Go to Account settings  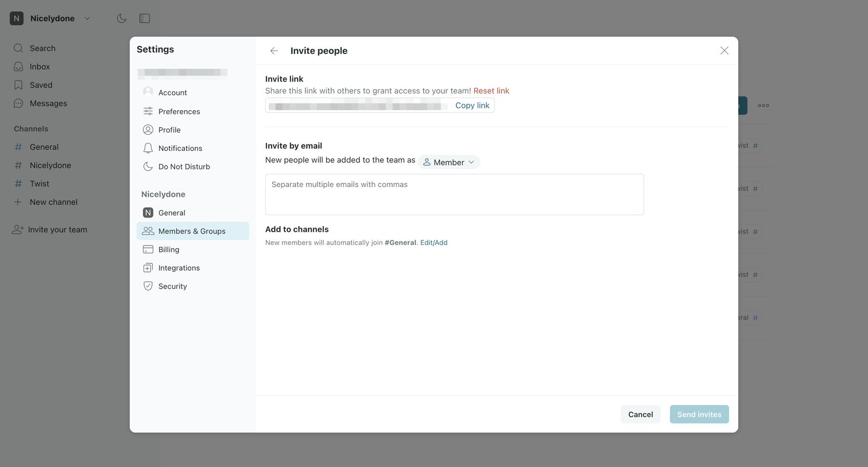pyautogui.click(x=193, y=92)
